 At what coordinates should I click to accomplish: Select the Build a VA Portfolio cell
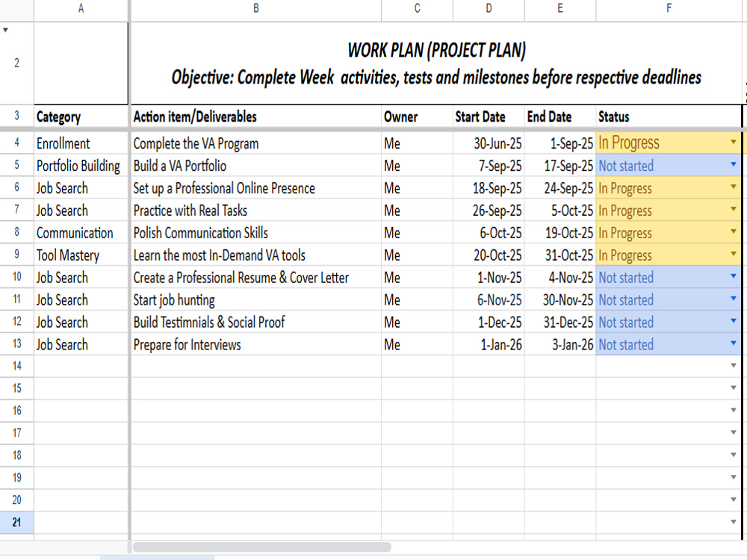[255, 165]
